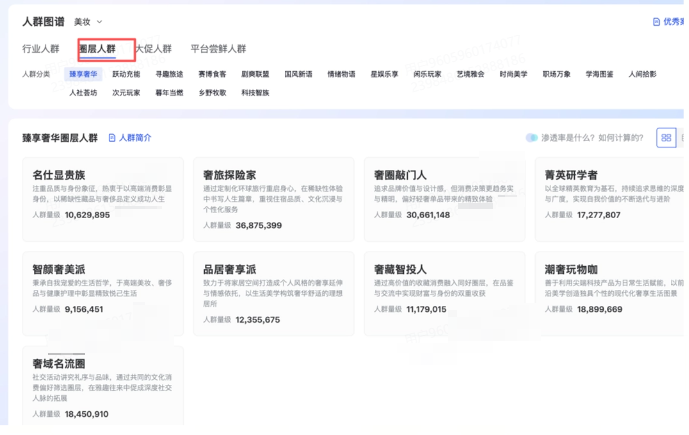
Task: Click the audience size 18,899,669
Action: tap(599, 309)
